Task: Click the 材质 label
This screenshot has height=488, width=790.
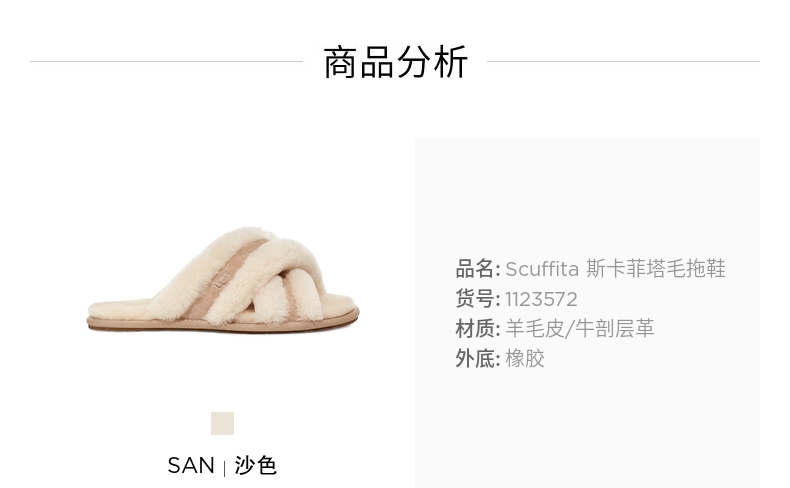Action: coord(477,329)
